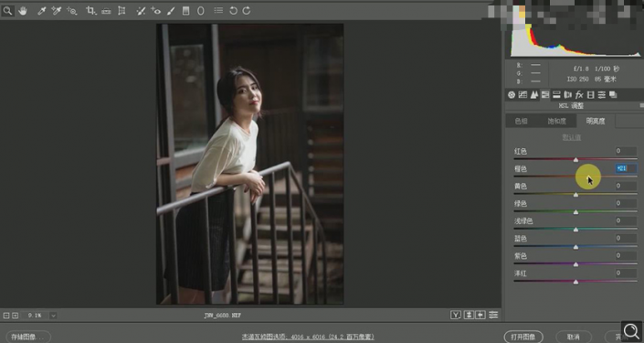Click the 浅绿色 luminance slider handle
Image resolution: width=644 pixels, height=343 pixels.
pos(575,230)
